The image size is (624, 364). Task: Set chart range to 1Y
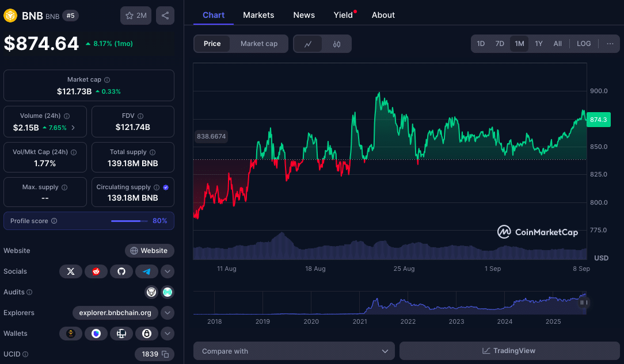click(x=539, y=44)
